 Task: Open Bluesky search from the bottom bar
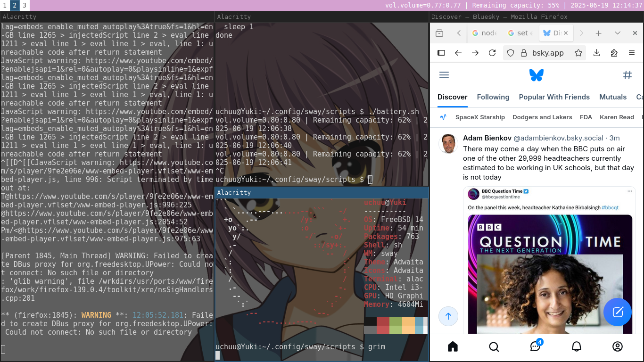point(494,347)
